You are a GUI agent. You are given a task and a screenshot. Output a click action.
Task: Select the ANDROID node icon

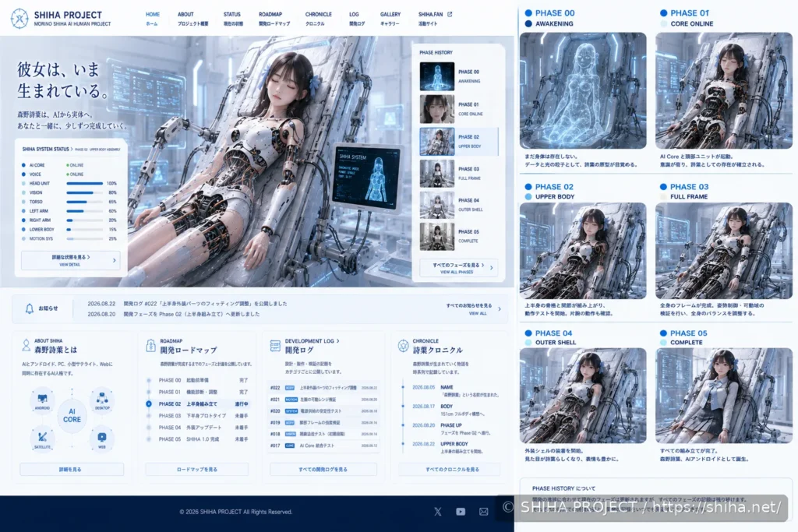coord(42,400)
